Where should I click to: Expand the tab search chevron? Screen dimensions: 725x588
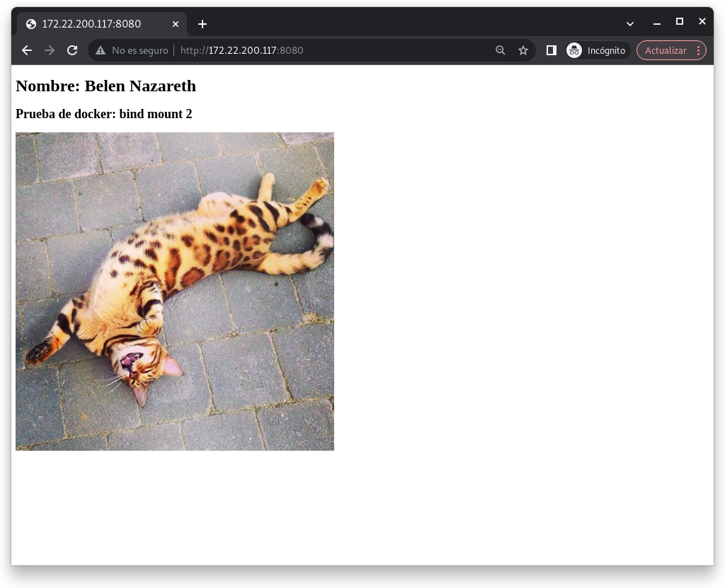coord(630,24)
